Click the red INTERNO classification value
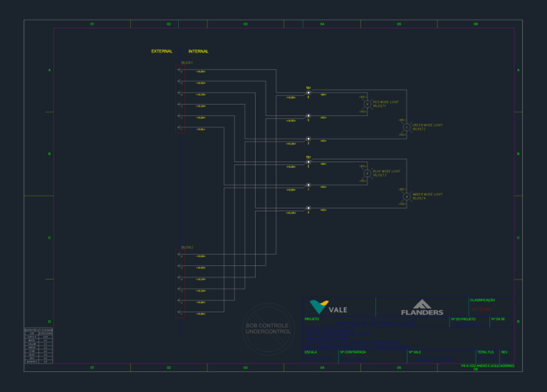Screen dimensions: 547x392 pos(481,309)
